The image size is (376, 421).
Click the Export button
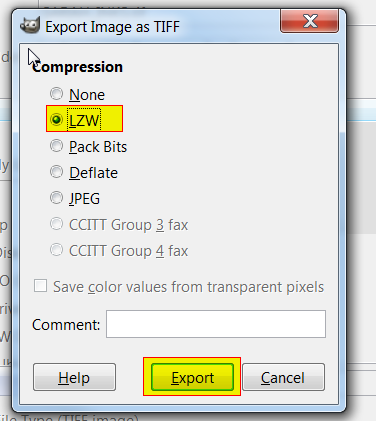coord(192,377)
